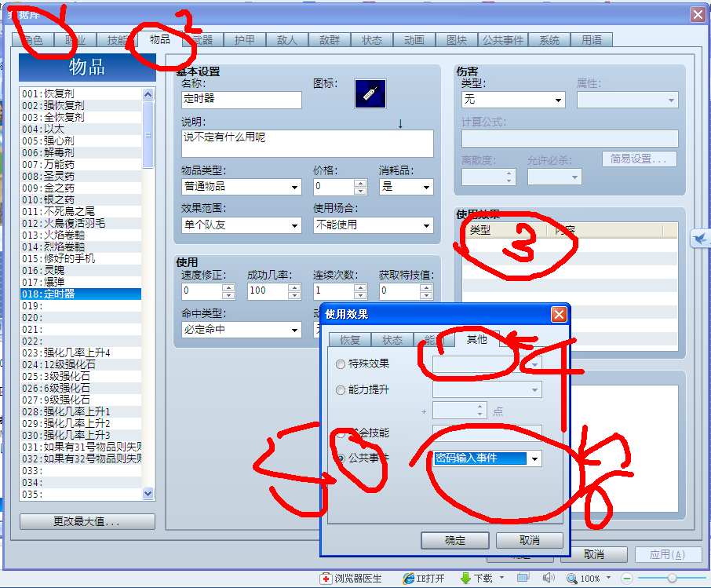Click the 名称 input field
Screen dimensions: 711x588
[241, 100]
